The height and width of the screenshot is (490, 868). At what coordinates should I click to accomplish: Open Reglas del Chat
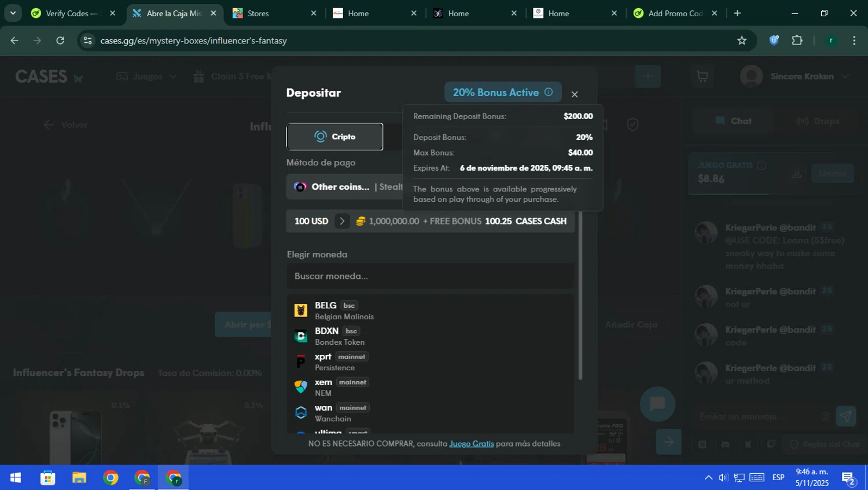tap(825, 444)
